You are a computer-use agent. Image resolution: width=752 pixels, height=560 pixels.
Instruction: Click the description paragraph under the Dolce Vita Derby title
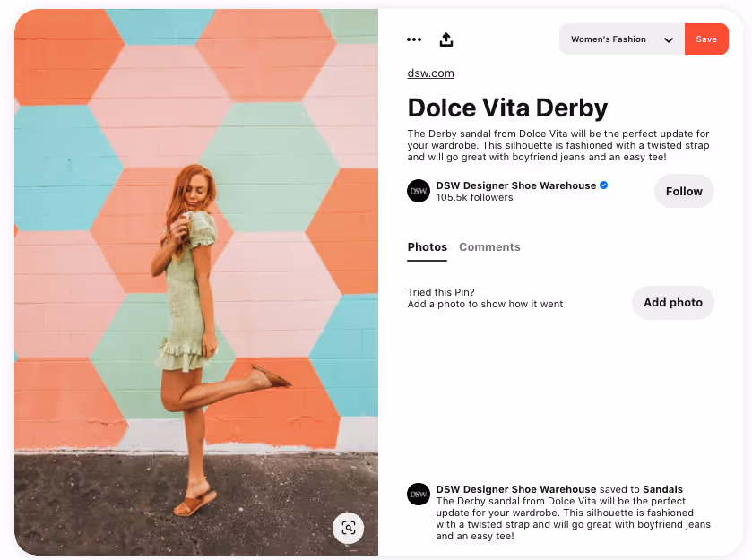click(558, 145)
